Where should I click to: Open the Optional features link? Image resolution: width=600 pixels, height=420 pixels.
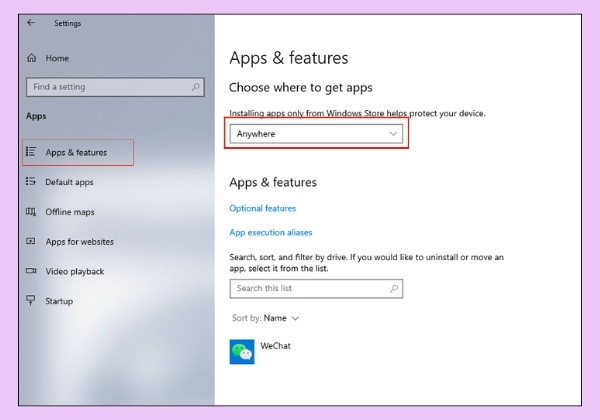(x=263, y=208)
